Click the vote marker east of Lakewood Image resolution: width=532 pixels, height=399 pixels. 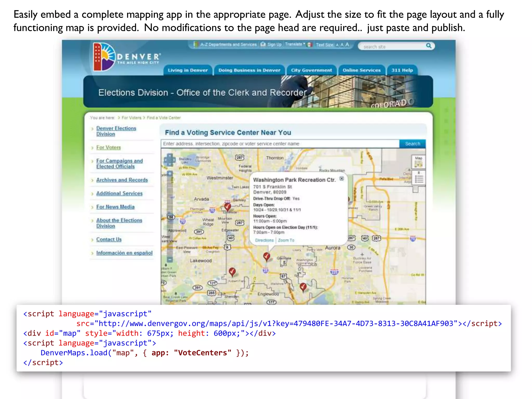point(232,272)
